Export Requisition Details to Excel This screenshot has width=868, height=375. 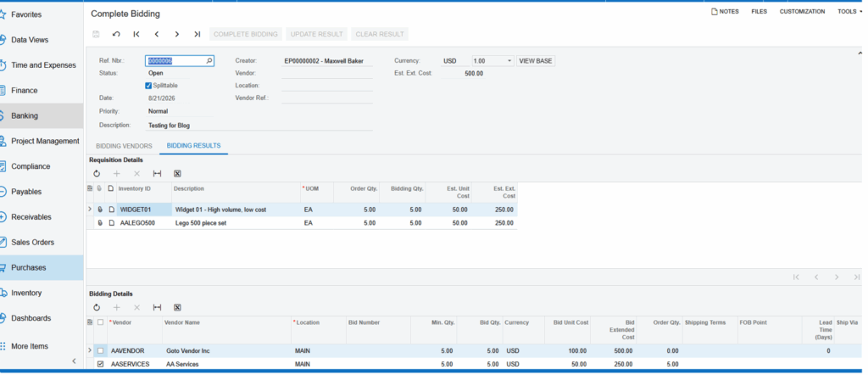tap(177, 173)
